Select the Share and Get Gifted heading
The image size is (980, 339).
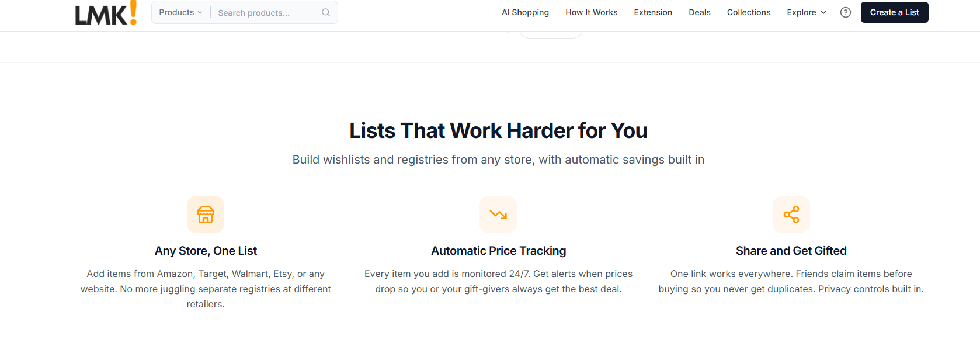coord(791,251)
